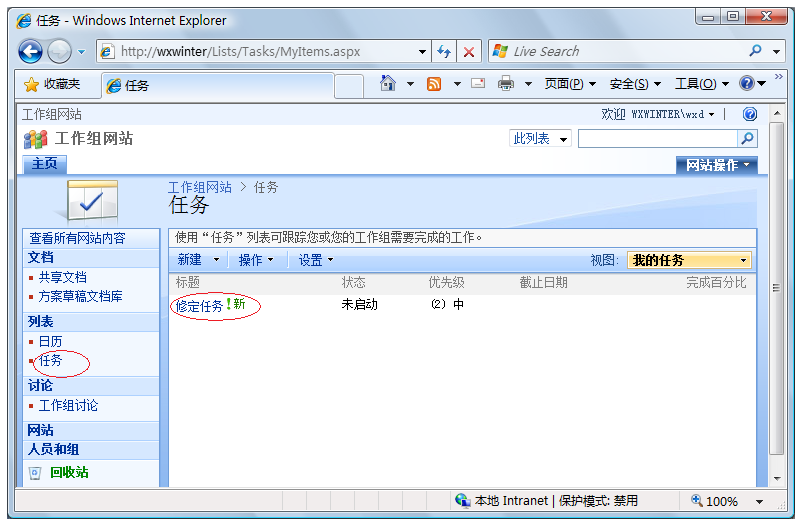The height and width of the screenshot is (529, 806).
Task: Open the 操作 actions menu
Action: [x=256, y=260]
